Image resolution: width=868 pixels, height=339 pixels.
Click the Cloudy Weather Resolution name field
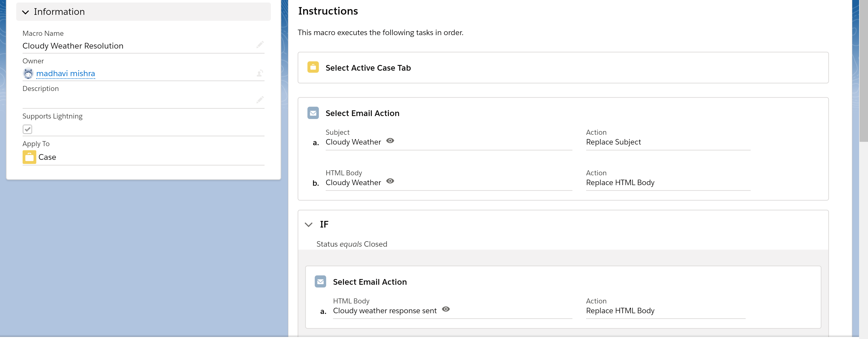pyautogui.click(x=73, y=46)
